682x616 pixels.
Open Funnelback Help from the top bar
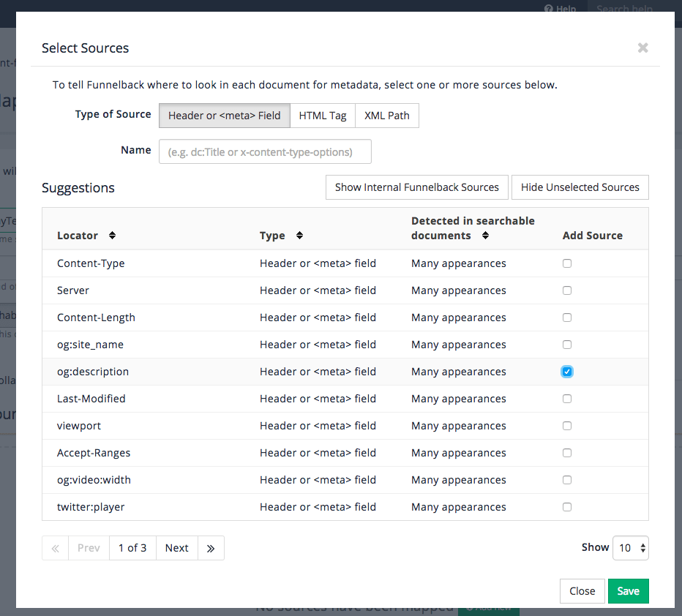[x=559, y=9]
